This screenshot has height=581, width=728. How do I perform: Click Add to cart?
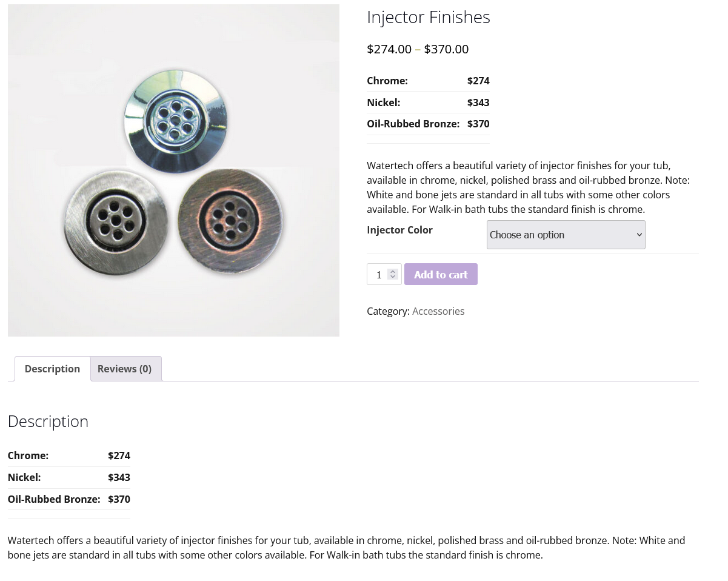[441, 274]
